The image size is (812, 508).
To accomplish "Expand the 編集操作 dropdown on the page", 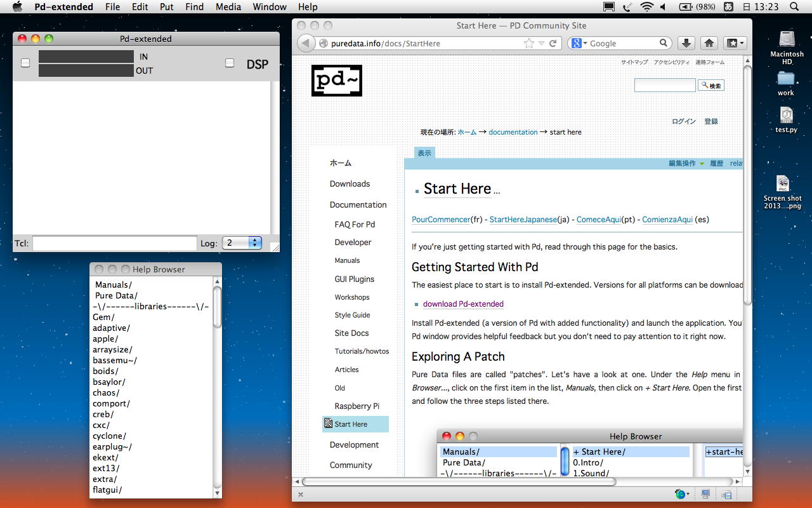I will (686, 163).
